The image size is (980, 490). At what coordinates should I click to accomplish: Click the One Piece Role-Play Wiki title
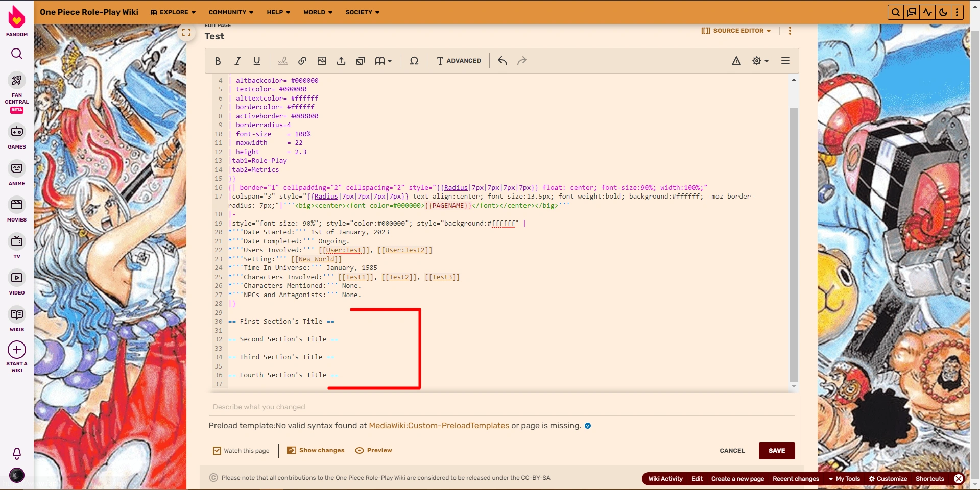pos(89,12)
